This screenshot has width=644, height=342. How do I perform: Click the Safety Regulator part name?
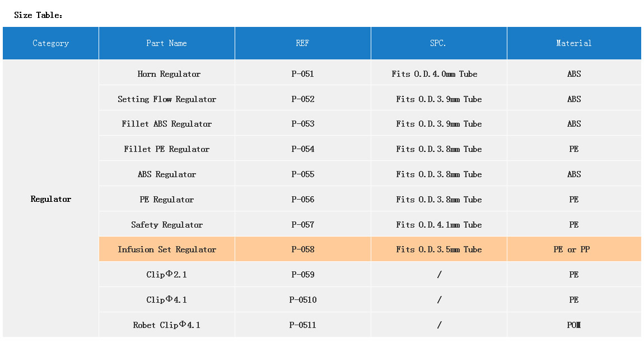coord(167,225)
